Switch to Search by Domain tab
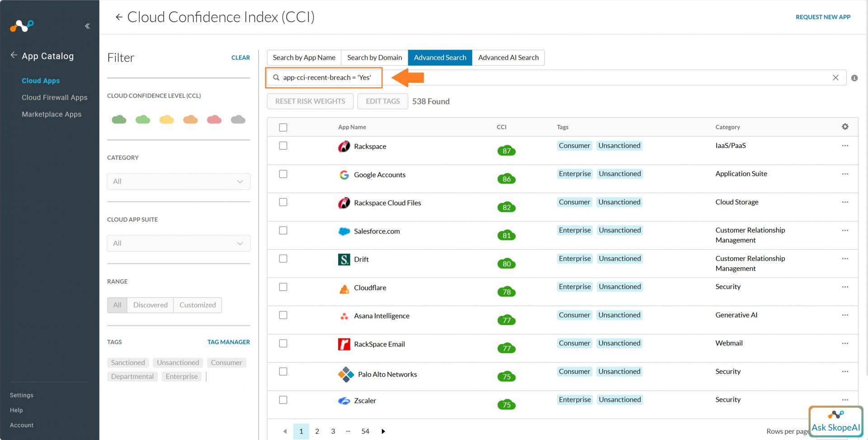Screen dimensions: 868x440 (x=374, y=58)
